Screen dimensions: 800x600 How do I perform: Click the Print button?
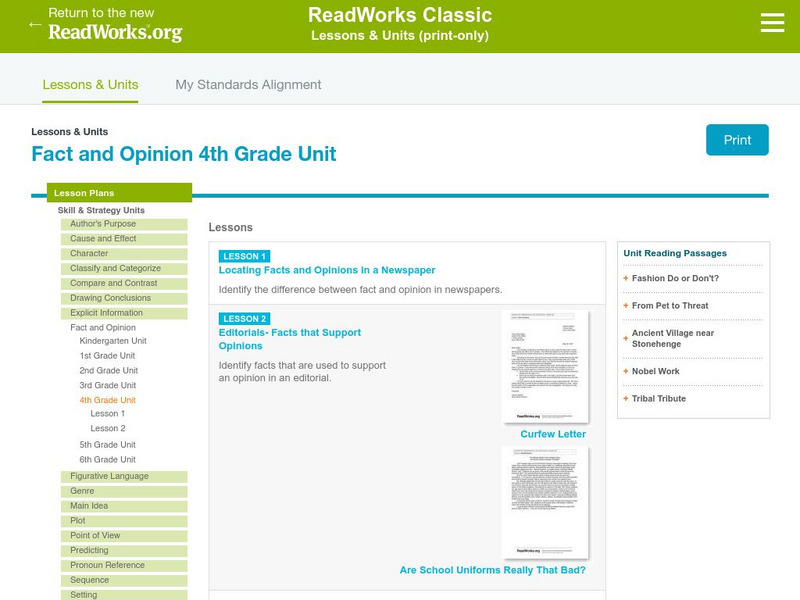coord(737,140)
